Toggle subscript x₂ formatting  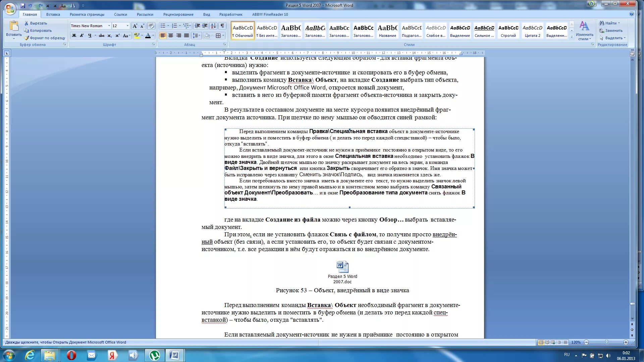109,36
